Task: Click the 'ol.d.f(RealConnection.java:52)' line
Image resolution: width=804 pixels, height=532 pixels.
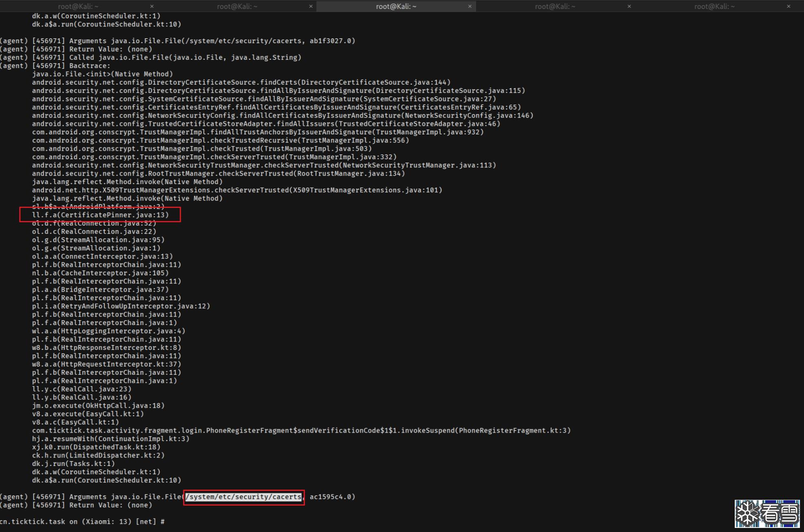Action: click(94, 223)
